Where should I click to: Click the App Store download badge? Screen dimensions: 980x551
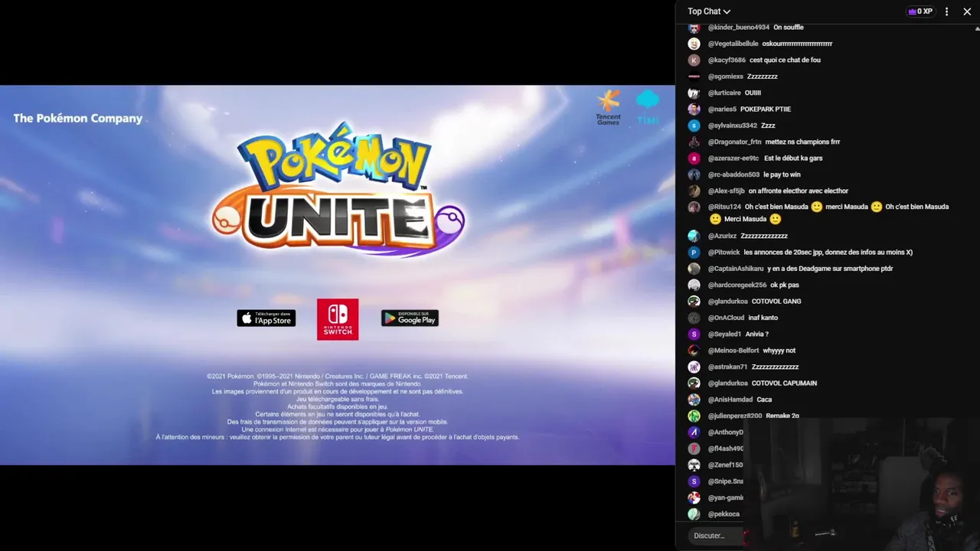tap(266, 318)
